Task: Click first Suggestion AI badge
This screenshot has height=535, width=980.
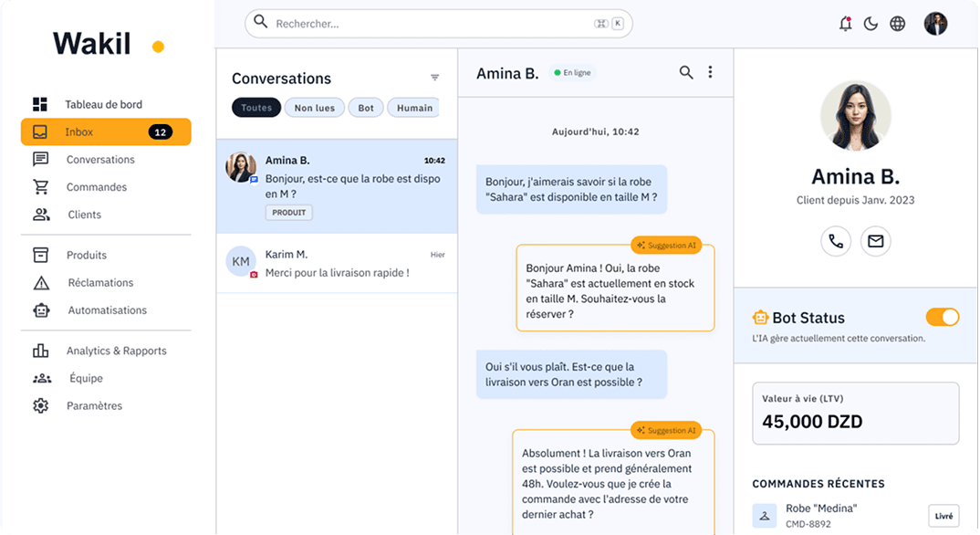Action: [666, 246]
